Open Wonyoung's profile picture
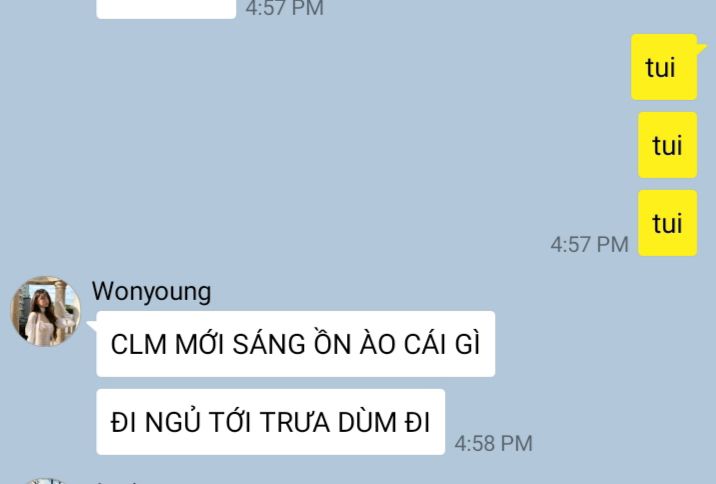The image size is (716, 484). (46, 311)
